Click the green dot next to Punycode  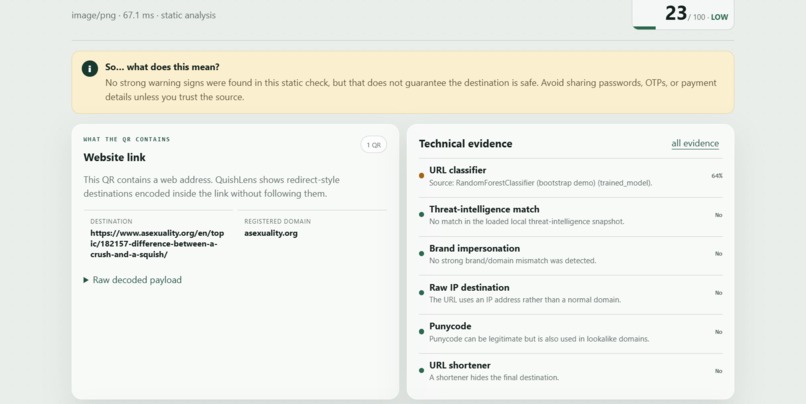(422, 332)
